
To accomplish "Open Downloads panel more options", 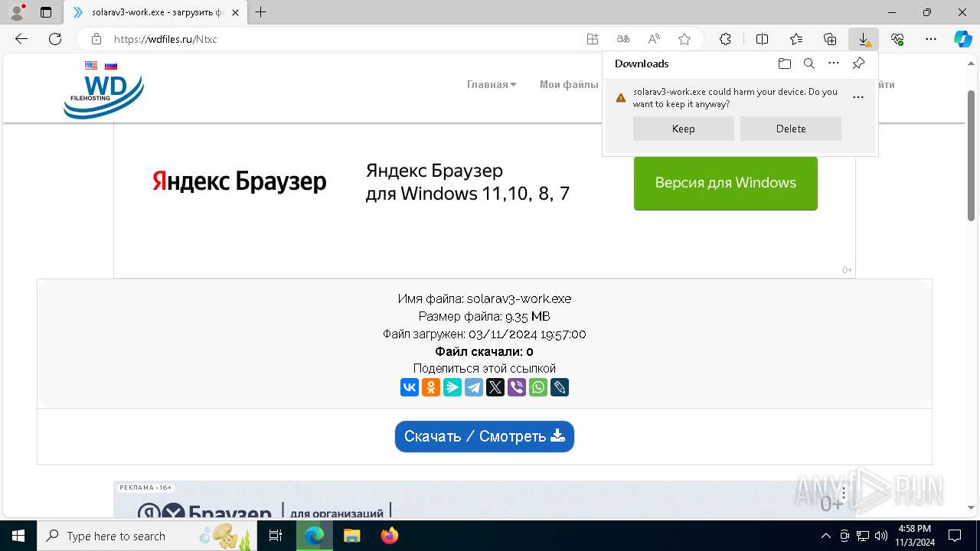I will click(x=834, y=64).
